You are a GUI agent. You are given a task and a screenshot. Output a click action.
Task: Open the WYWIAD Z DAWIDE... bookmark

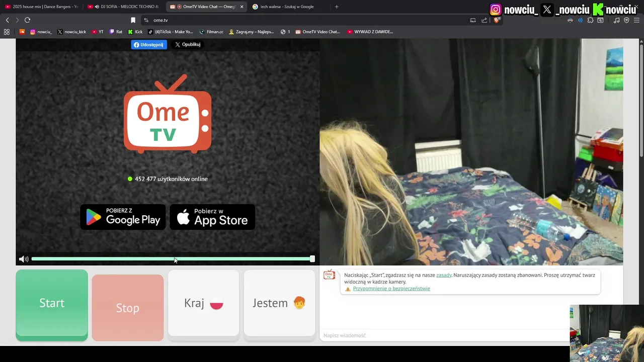[370, 32]
